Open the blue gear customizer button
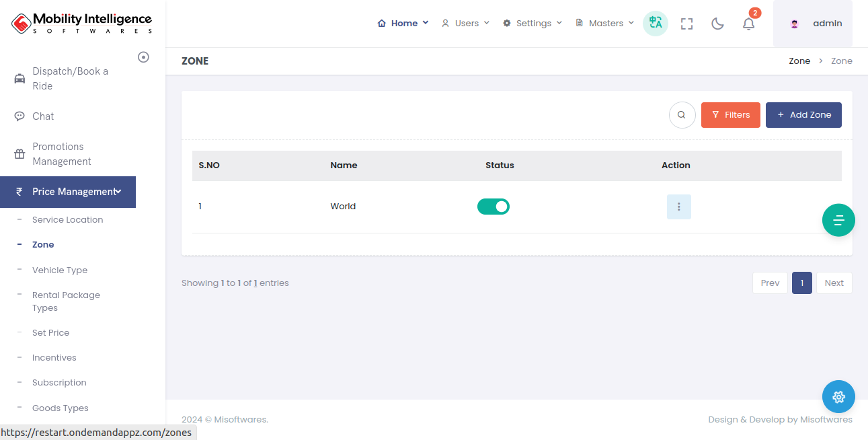The image size is (868, 440). [838, 397]
